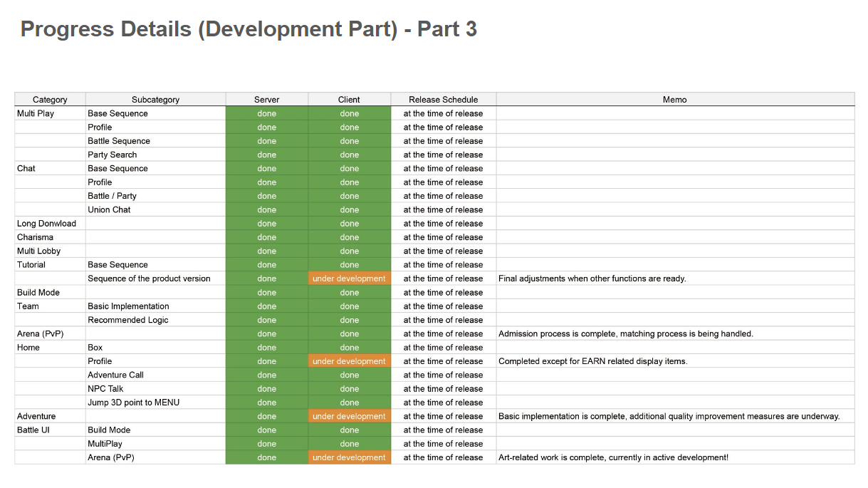868x488 pixels.
Task: Select the 'Subcategory' column header
Action: click(x=155, y=100)
